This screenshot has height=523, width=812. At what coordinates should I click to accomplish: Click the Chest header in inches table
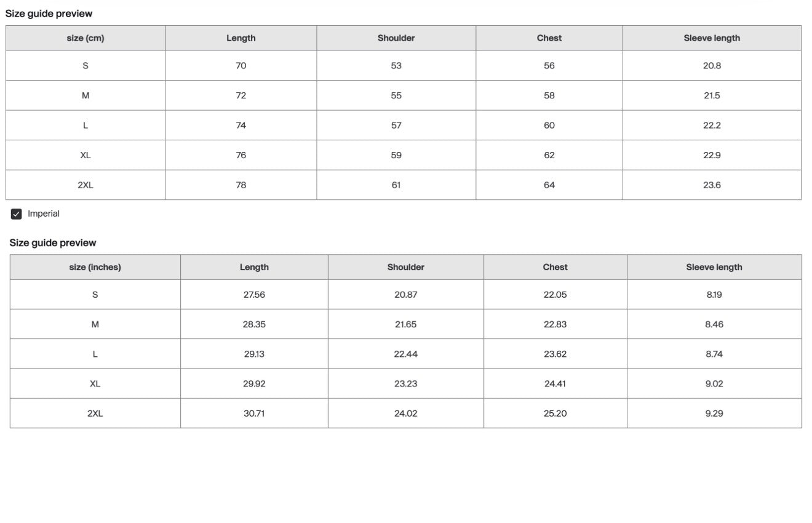click(x=555, y=267)
